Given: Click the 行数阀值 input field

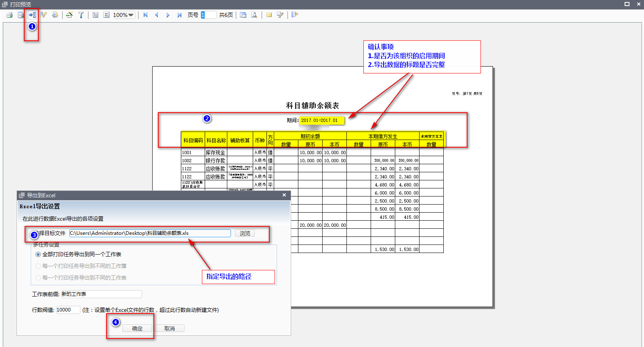Looking at the screenshot, I should 67,310.
